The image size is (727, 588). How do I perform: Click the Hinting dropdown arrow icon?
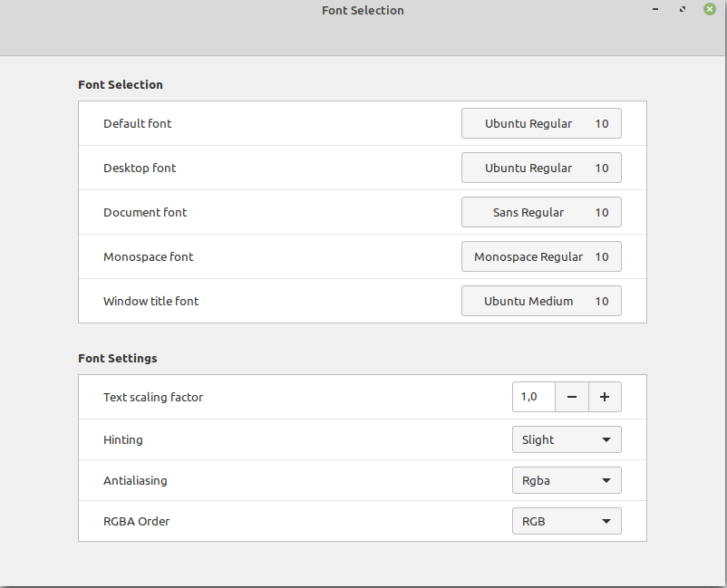pyautogui.click(x=606, y=439)
